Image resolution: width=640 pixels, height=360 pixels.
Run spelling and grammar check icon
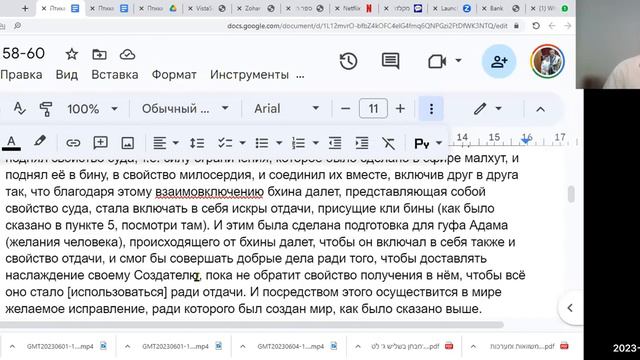pos(19,109)
